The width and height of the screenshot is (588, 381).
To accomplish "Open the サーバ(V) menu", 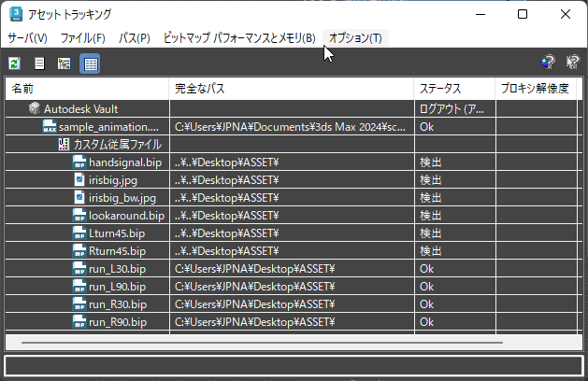I will point(27,38).
